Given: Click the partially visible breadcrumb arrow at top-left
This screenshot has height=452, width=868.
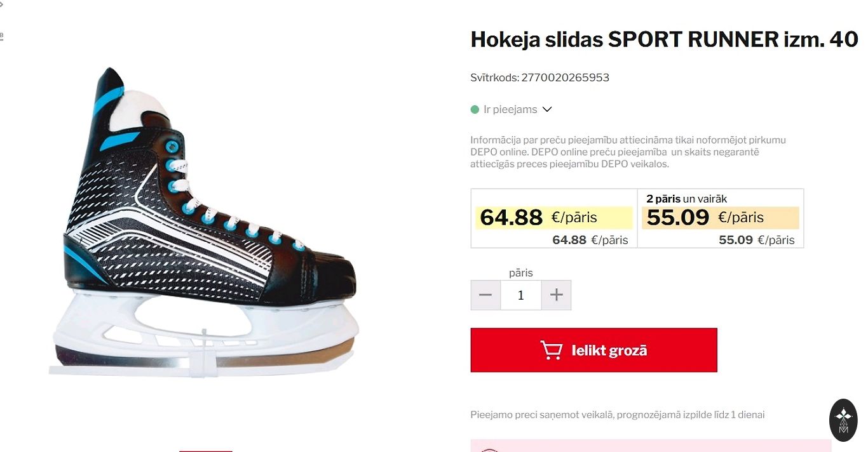Looking at the screenshot, I should click(x=2, y=4).
